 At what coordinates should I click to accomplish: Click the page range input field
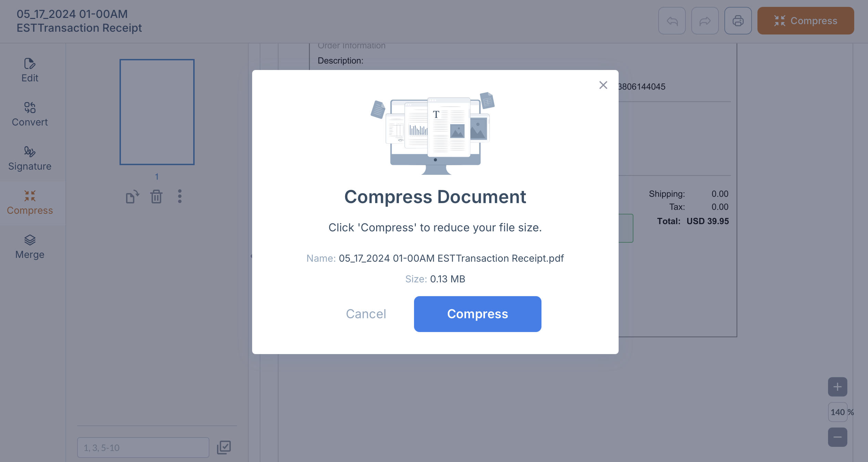(x=143, y=448)
